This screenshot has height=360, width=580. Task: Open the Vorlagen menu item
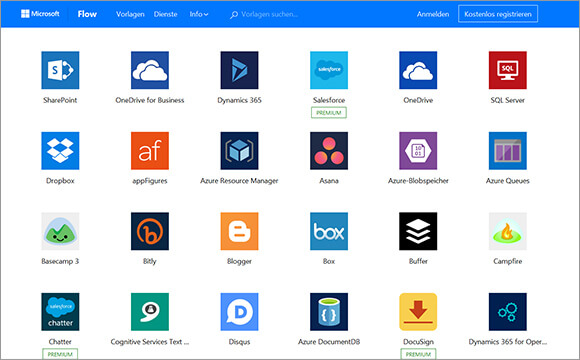(130, 14)
